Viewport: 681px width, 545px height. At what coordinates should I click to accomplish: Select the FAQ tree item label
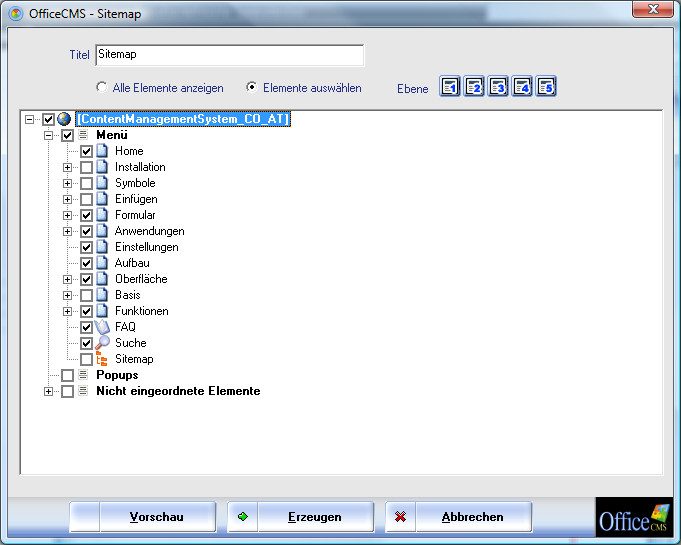125,327
